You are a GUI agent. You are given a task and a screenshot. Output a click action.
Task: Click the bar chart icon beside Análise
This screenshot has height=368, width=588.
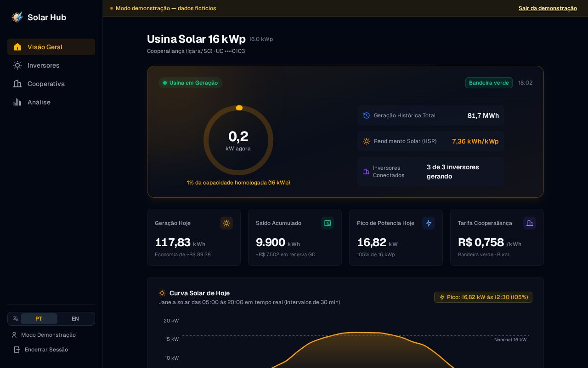17,102
